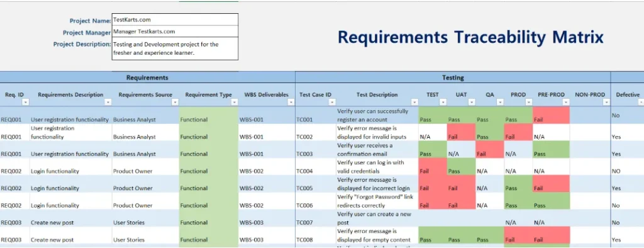Select the green PRE-PROD Pass cell for TC006
The height and width of the screenshot is (248, 644).
pyautogui.click(x=551, y=201)
